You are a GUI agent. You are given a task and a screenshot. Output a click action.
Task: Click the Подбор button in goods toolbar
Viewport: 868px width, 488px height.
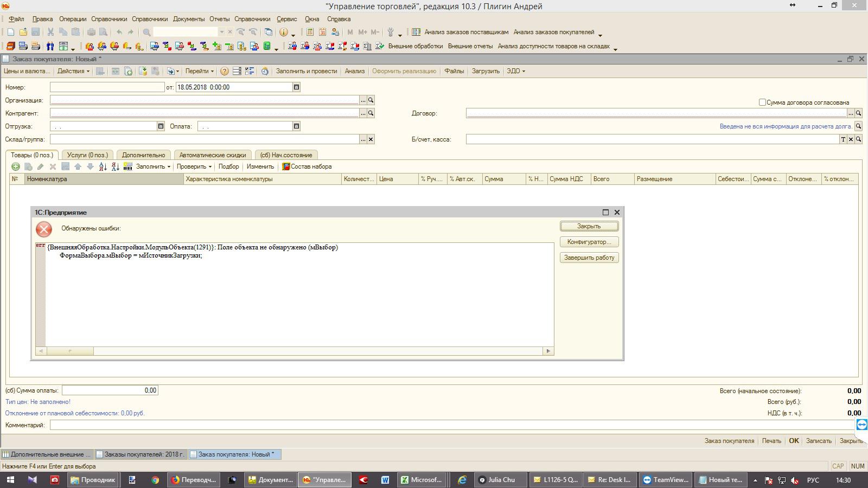point(228,167)
